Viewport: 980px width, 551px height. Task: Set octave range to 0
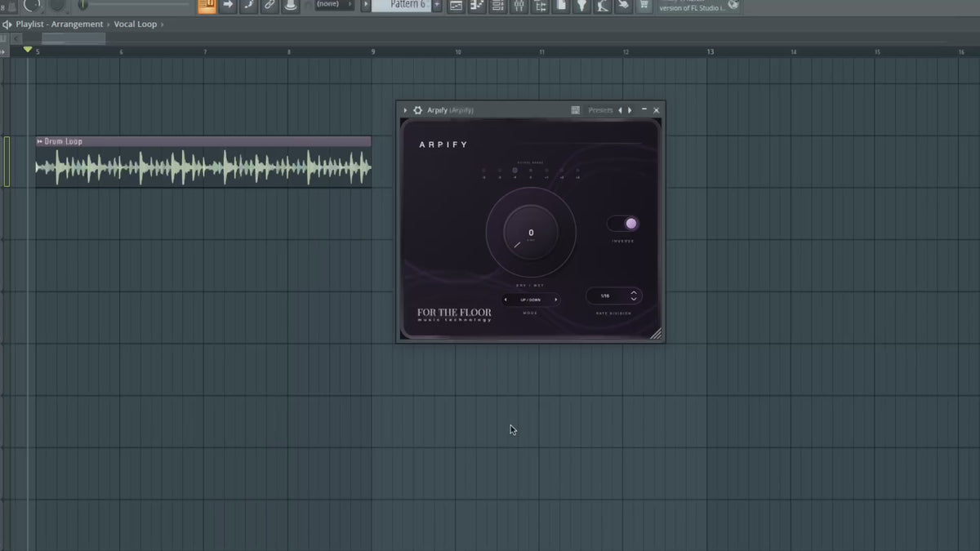(531, 171)
